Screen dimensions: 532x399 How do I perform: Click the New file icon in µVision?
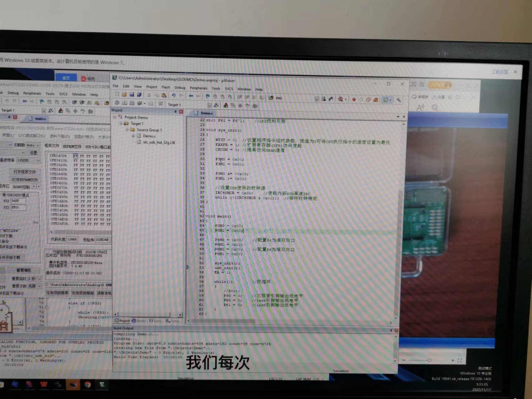pos(117,94)
